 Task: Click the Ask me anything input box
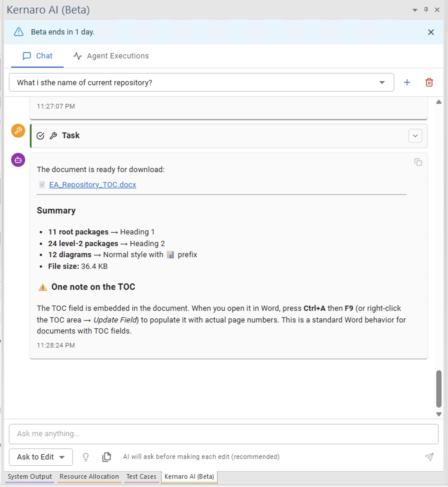click(223, 434)
